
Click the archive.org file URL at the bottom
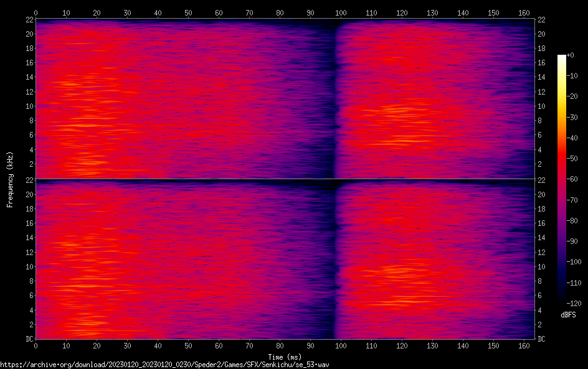coord(164,364)
